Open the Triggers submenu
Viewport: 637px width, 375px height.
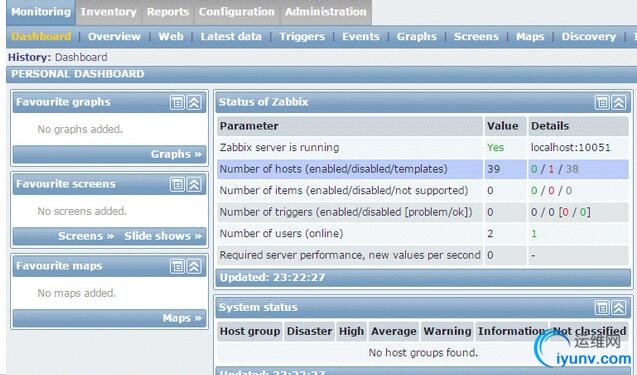tap(302, 37)
